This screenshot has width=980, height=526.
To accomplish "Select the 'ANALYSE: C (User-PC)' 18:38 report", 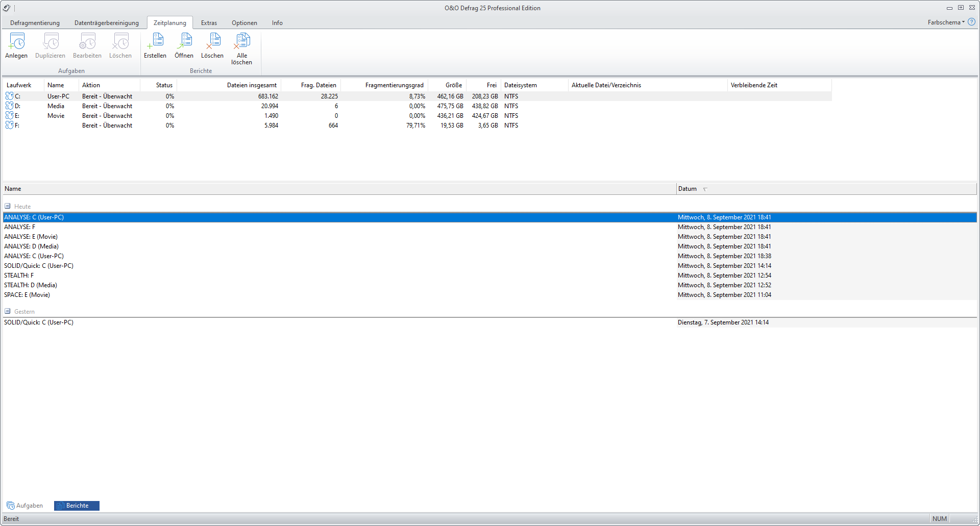I will pyautogui.click(x=490, y=256).
